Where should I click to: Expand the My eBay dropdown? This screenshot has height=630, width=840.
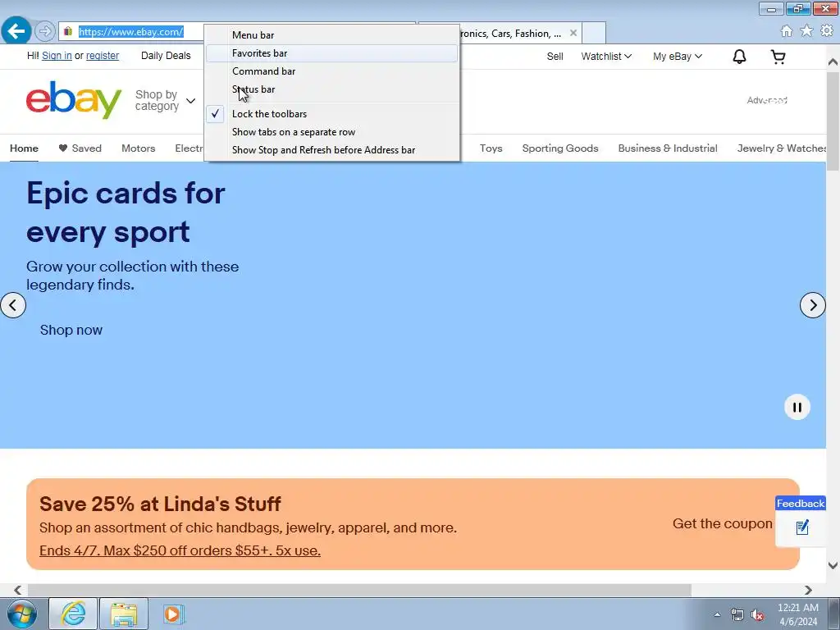coord(677,57)
